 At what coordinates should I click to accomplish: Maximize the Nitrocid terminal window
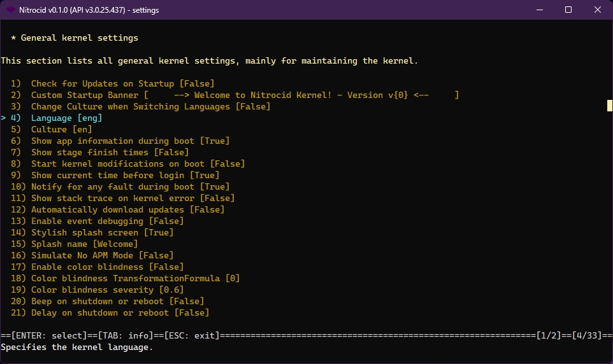click(x=568, y=10)
